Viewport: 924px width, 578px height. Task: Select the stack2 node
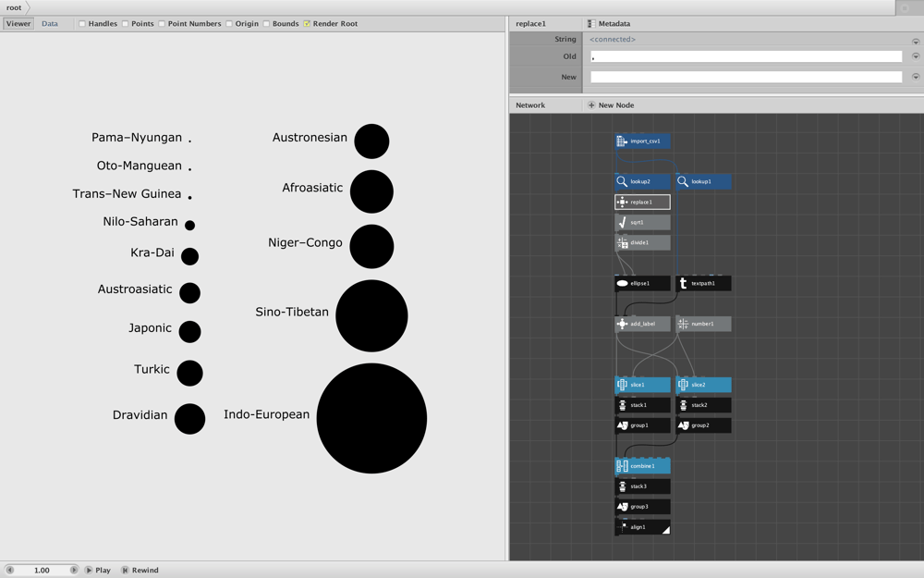pyautogui.click(x=703, y=405)
